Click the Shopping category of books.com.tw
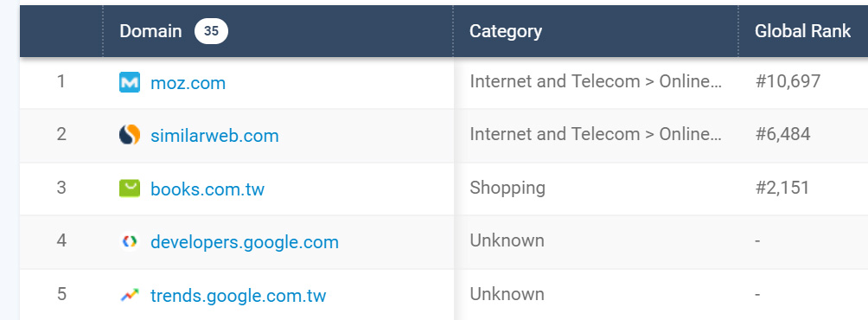Screen dimensions: 868x320 (x=507, y=189)
